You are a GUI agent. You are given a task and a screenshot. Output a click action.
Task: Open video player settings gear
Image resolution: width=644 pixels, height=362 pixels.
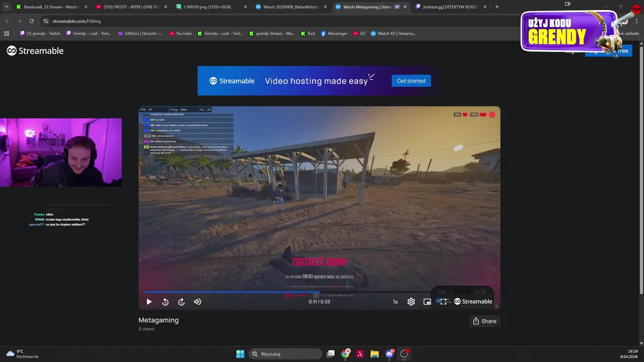pyautogui.click(x=411, y=302)
